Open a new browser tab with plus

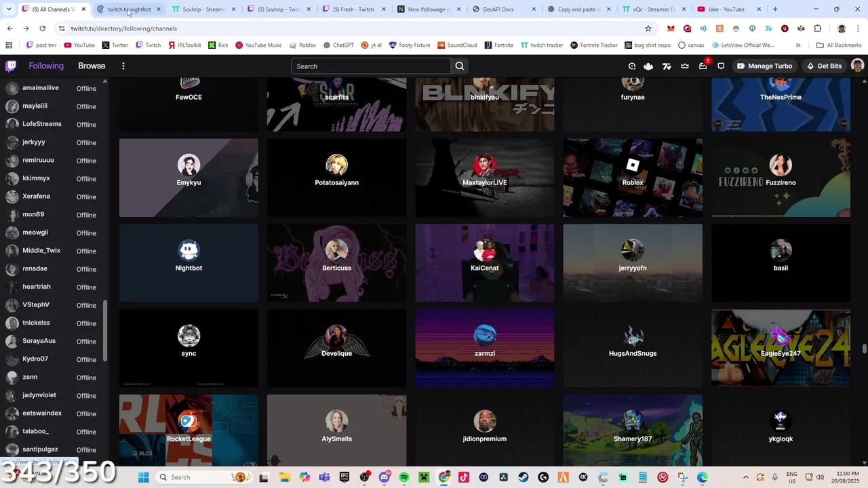coord(775,9)
